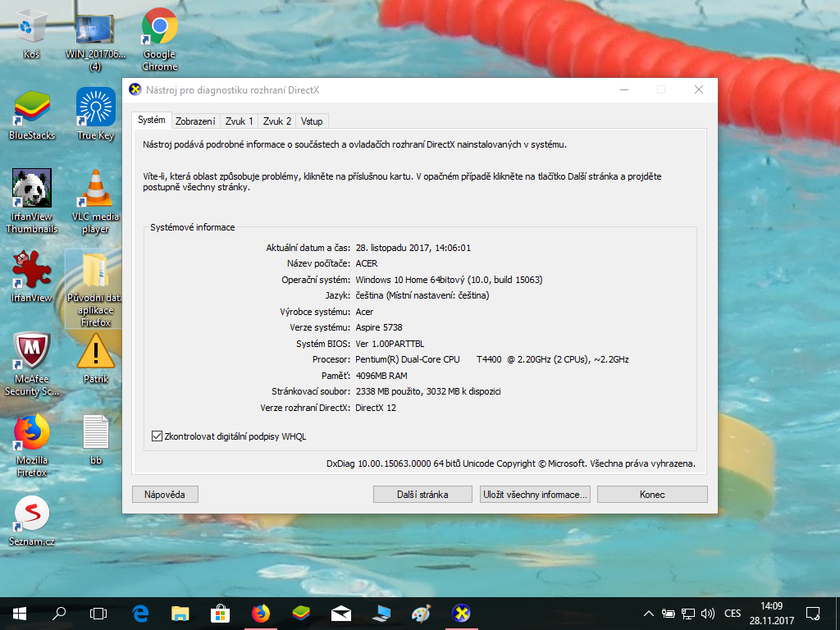This screenshot has width=840, height=630.
Task: Uncheck Zkontrolovat digitální podpisy WHQL checkbox
Action: click(x=157, y=436)
